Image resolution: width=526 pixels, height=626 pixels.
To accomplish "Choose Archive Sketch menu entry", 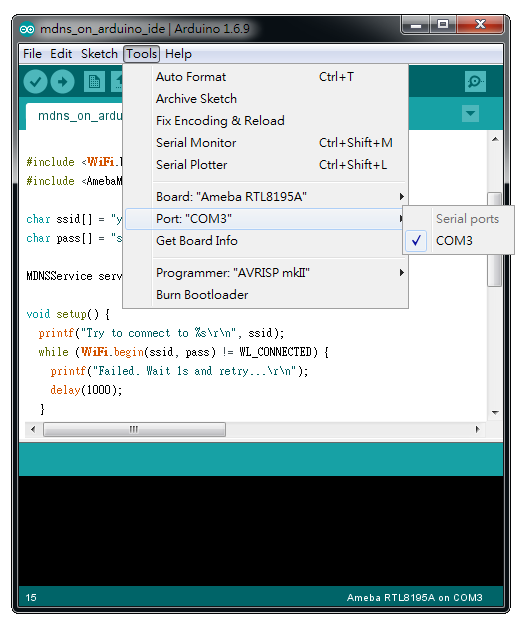I will [266, 99].
